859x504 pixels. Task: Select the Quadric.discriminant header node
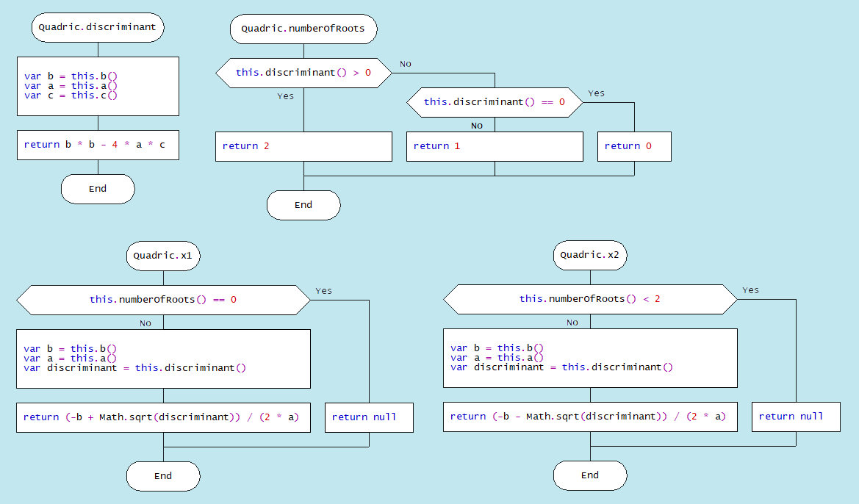coord(97,28)
